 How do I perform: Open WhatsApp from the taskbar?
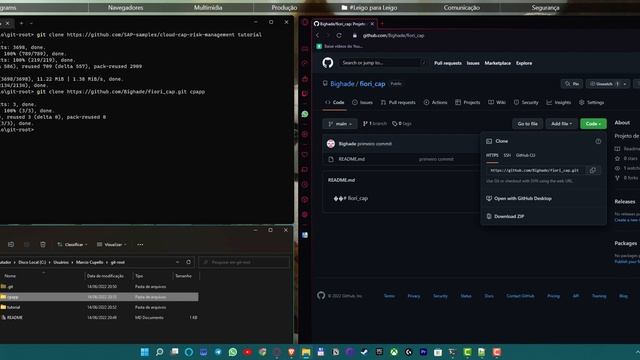[x=233, y=352]
